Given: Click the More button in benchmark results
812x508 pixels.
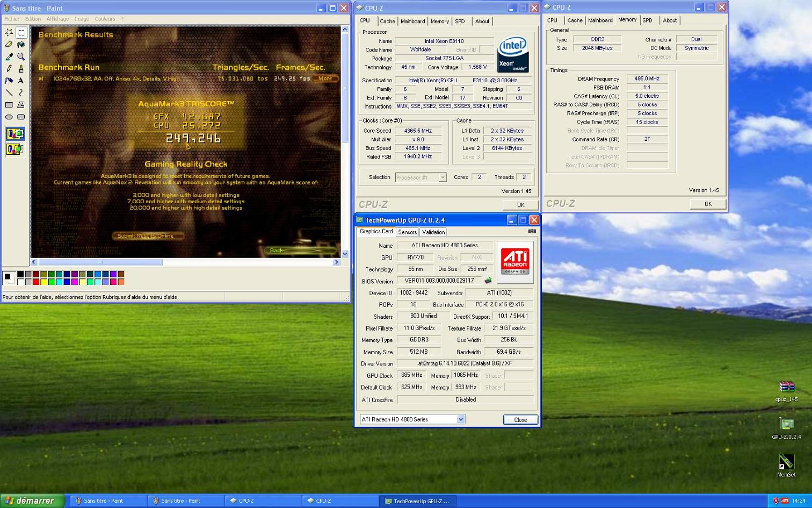Looking at the screenshot, I should [x=325, y=78].
